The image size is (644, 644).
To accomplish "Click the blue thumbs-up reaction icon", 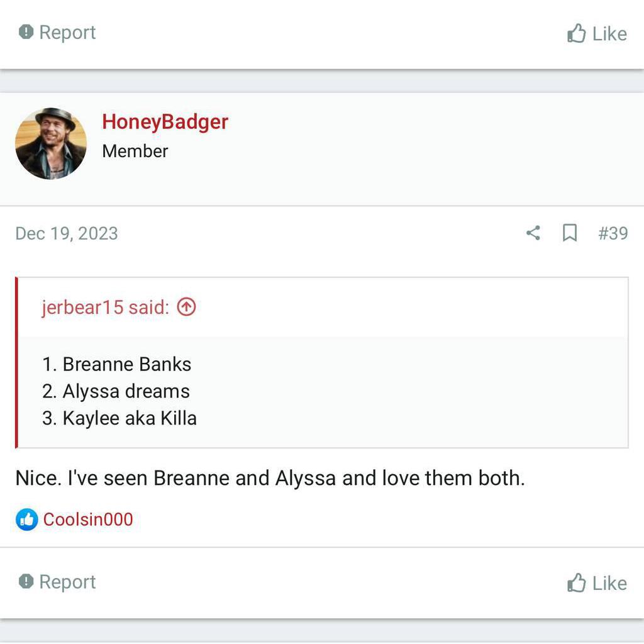I will [26, 519].
